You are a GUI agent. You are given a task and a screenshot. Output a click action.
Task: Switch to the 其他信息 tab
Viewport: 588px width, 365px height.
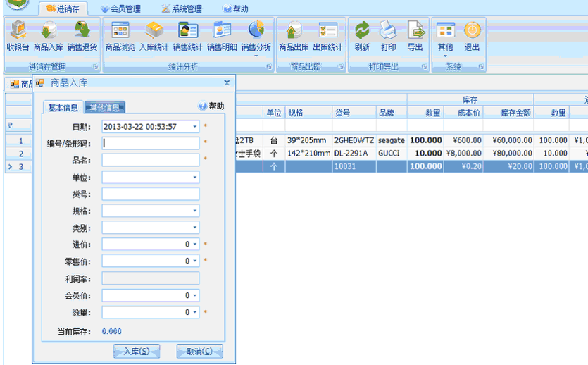pyautogui.click(x=104, y=108)
